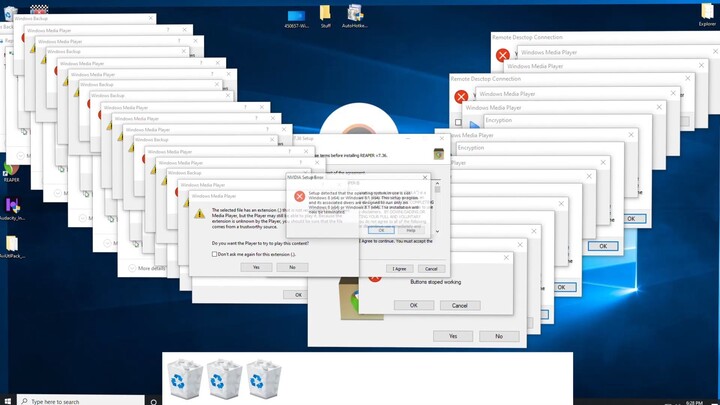The image size is (720, 405).
Task: Click Yes in the Windows Media Player dialog
Action: [256, 267]
